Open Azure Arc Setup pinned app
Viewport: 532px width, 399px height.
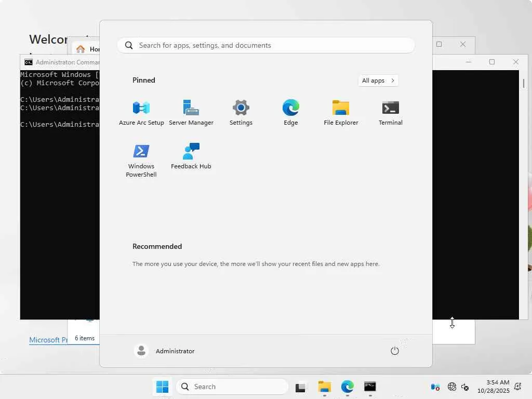141,113
